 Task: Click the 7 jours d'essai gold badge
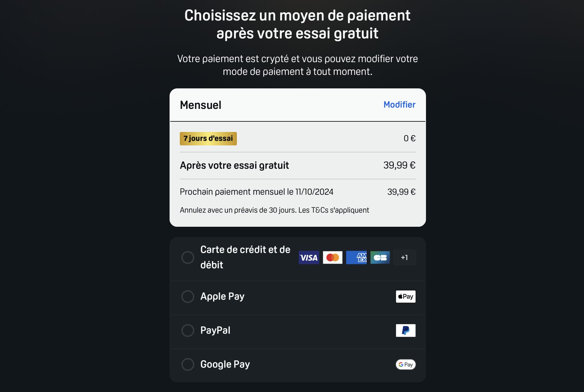(x=208, y=139)
